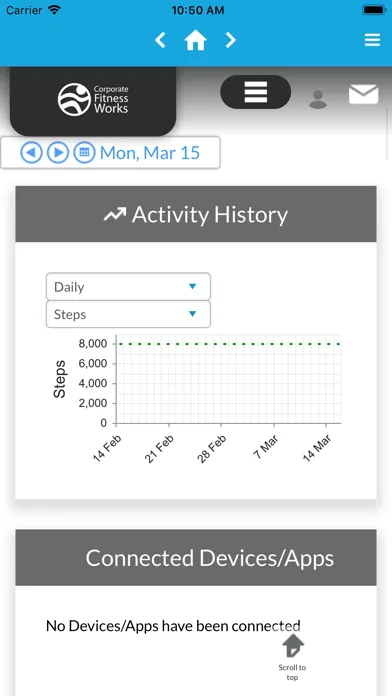
Task: Open the top-right hamburger menu
Action: pyautogui.click(x=372, y=40)
